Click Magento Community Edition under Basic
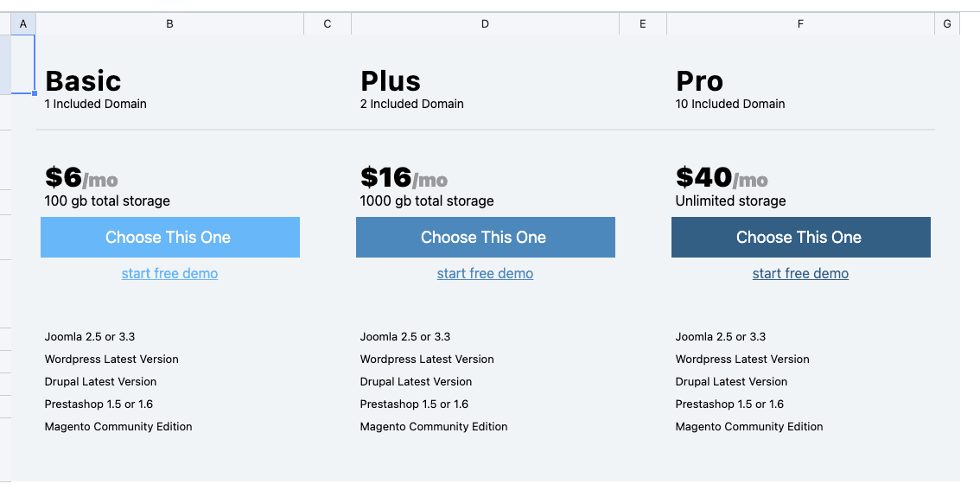Screen dimensions: 980x503 pyautogui.click(x=118, y=427)
